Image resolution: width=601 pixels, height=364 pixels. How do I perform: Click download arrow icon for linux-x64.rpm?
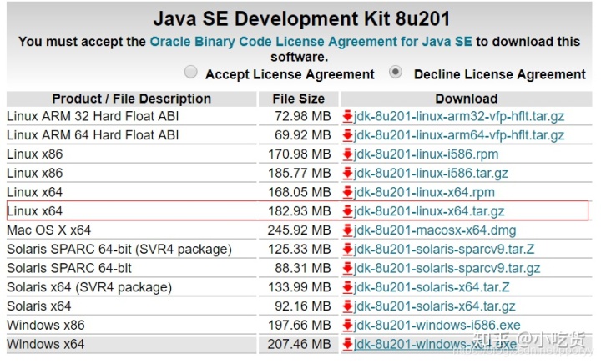(x=347, y=192)
